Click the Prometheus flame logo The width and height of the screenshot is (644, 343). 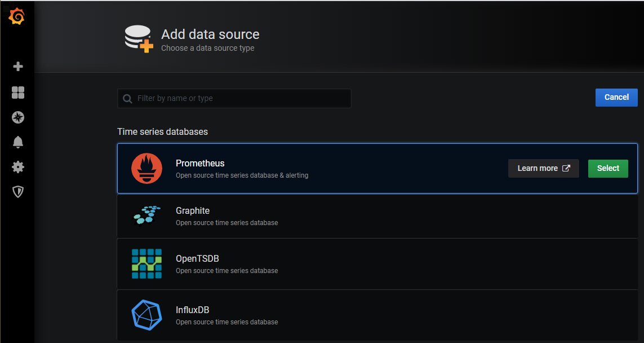point(146,168)
